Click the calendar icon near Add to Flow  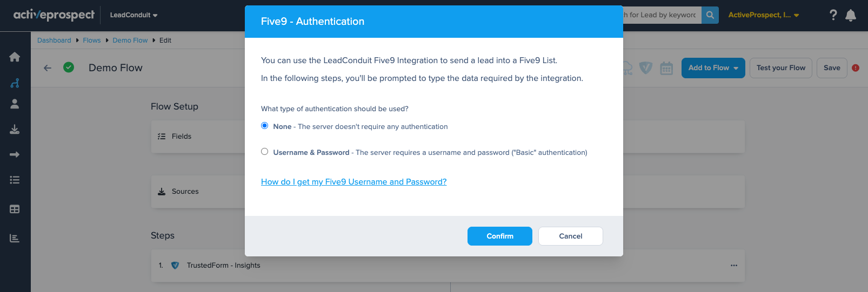pos(666,68)
